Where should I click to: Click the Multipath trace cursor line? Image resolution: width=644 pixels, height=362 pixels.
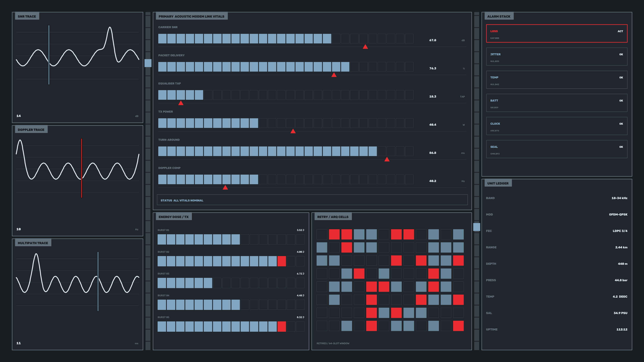(x=98, y=281)
